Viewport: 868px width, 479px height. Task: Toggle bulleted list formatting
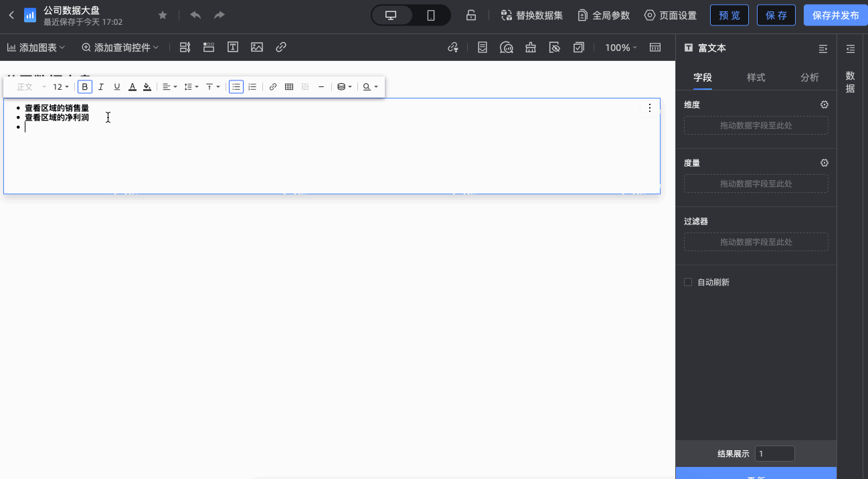click(236, 87)
